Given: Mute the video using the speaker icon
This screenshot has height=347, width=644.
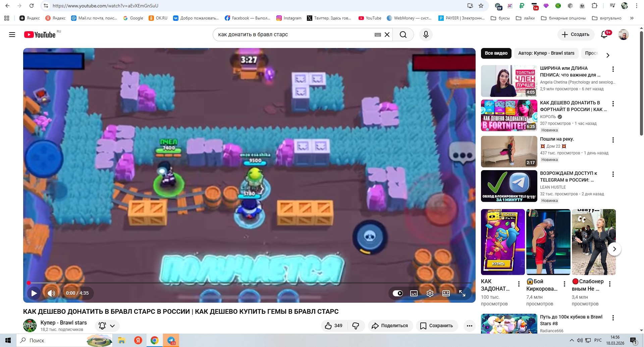Looking at the screenshot, I should coord(51,293).
